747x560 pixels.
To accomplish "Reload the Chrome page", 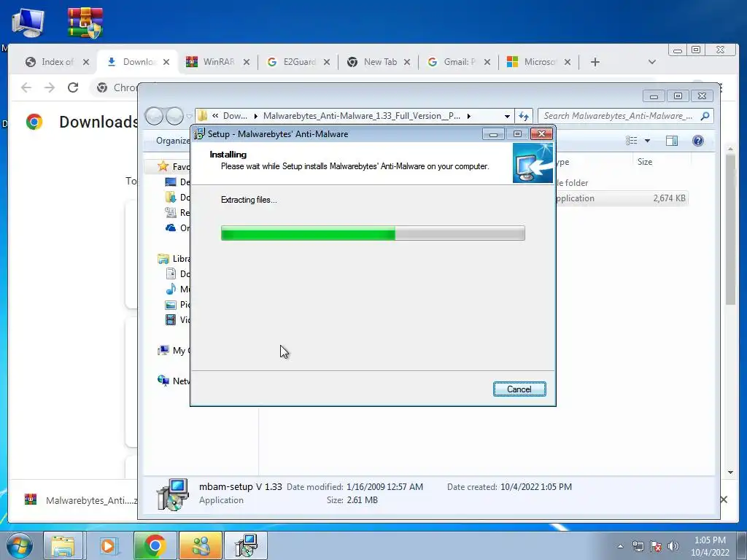I will point(73,87).
